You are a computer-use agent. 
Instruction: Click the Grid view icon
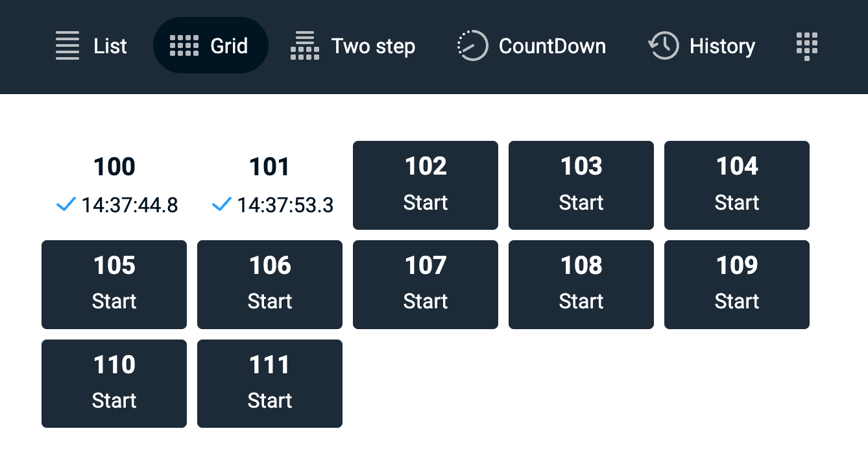coord(184,46)
